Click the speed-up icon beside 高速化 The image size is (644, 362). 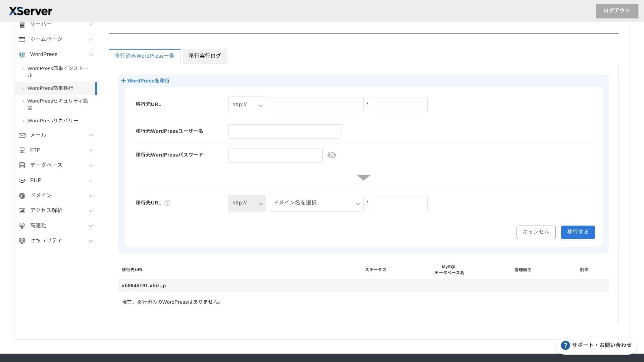coord(22,226)
